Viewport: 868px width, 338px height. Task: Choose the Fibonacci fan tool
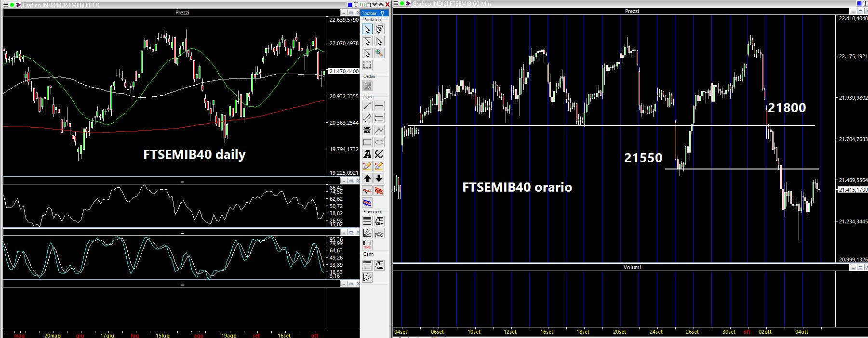367,234
